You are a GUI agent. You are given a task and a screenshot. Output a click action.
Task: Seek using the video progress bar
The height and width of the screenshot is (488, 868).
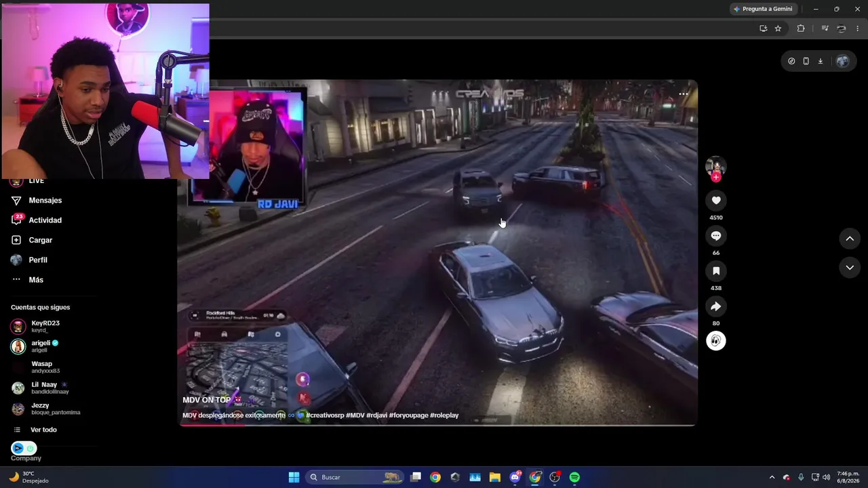(438, 425)
